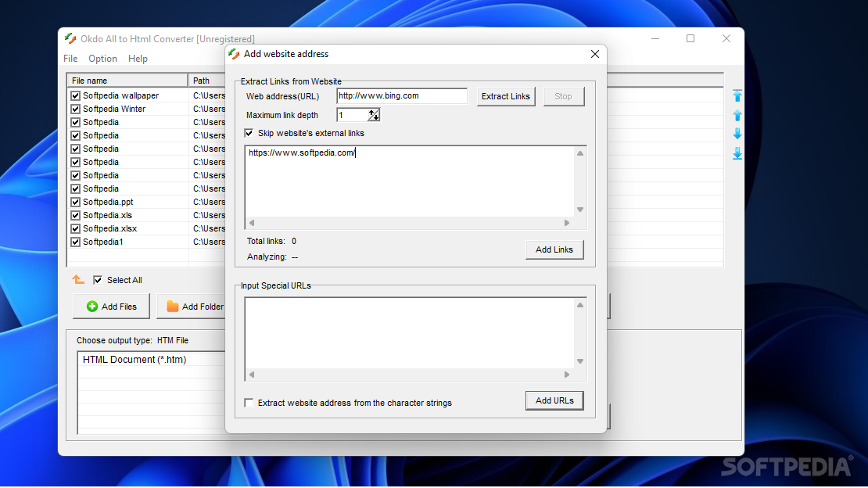Click the Stop button
The width and height of the screenshot is (868, 488).
[x=564, y=96]
